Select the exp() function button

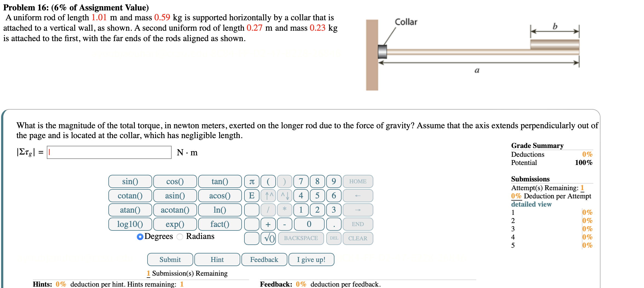coord(175,224)
